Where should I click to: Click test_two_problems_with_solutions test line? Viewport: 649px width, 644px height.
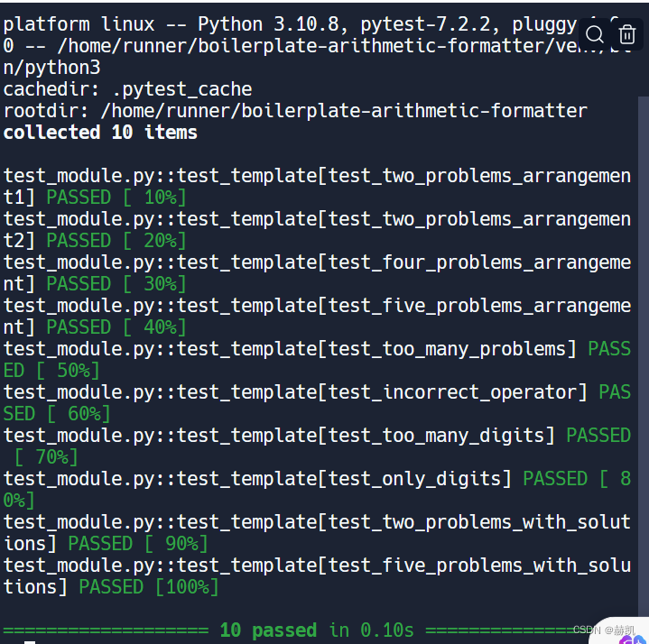tap(317, 533)
